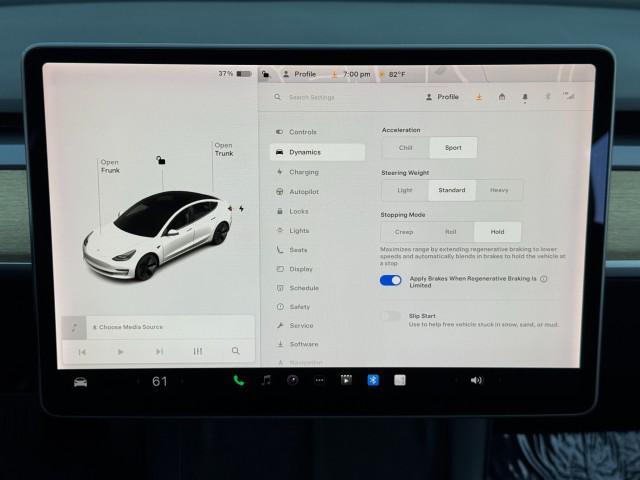640x480 pixels.
Task: Go to Autopilot settings
Action: [x=303, y=191]
